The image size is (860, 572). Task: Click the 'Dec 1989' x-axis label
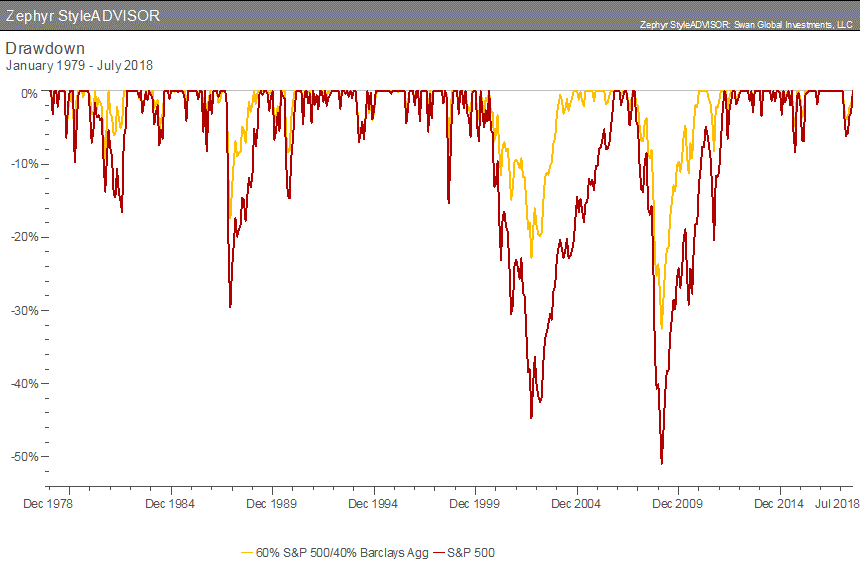tap(271, 503)
